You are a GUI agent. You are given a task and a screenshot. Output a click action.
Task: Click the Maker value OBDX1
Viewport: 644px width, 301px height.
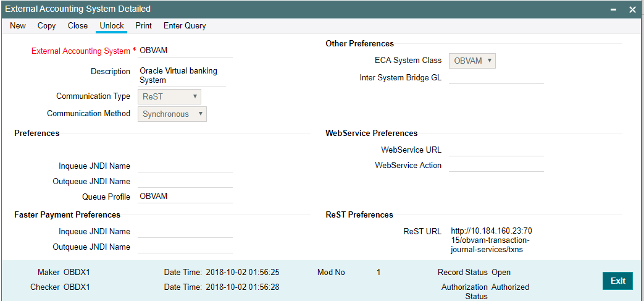[77, 272]
